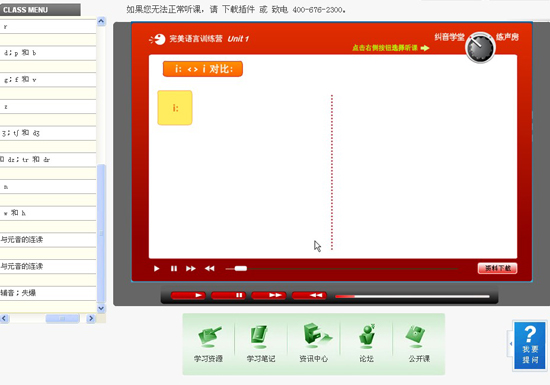550x385 pixels.
Task: Click the lower bar red play button
Action: pyautogui.click(x=188, y=295)
